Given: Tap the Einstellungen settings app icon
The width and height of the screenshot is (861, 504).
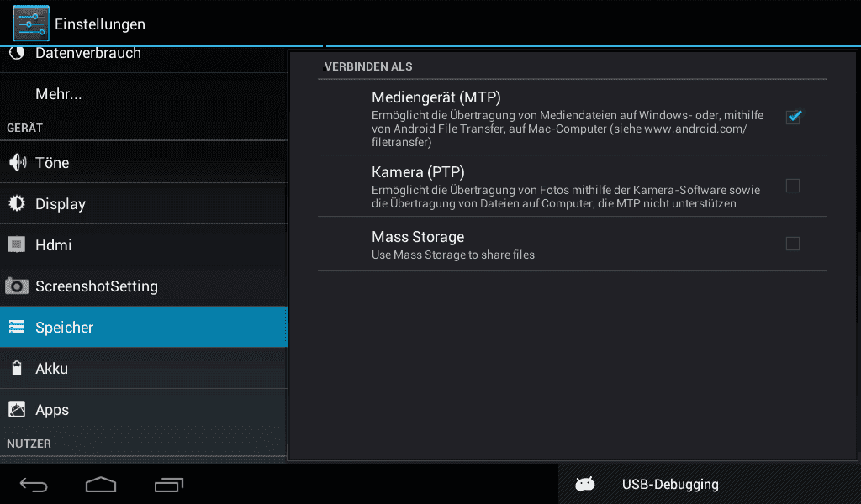Looking at the screenshot, I should [x=31, y=24].
